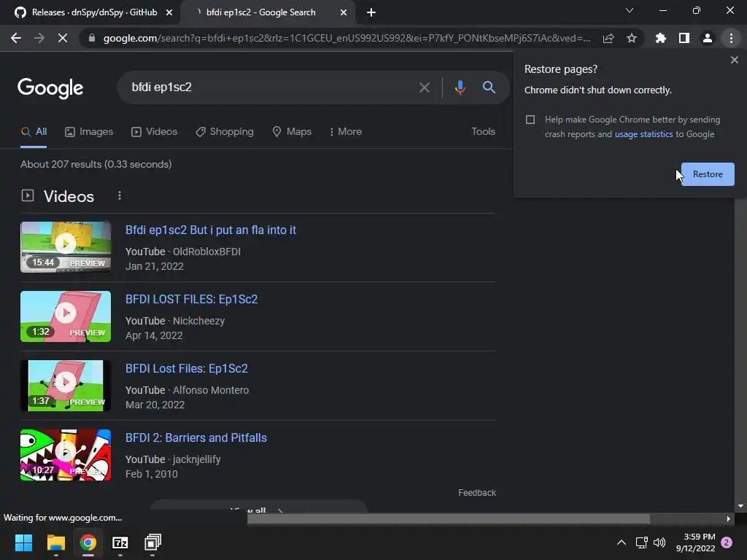View site information lock icon
Screen dimensions: 747x560
92,38
